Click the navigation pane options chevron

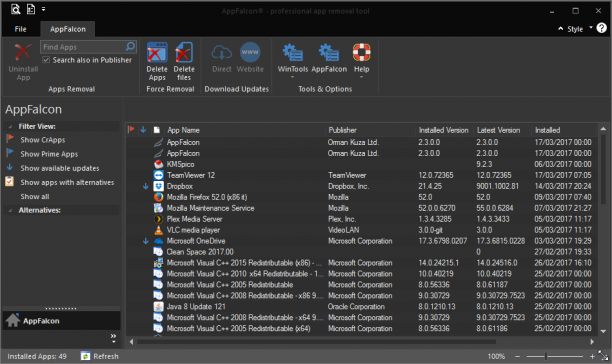click(x=113, y=338)
